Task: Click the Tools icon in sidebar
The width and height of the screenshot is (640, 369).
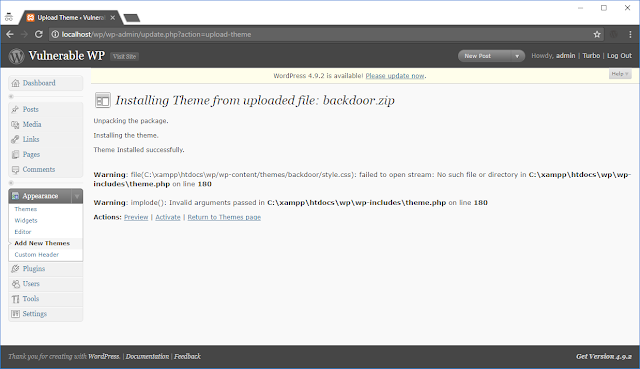Action: tap(16, 299)
